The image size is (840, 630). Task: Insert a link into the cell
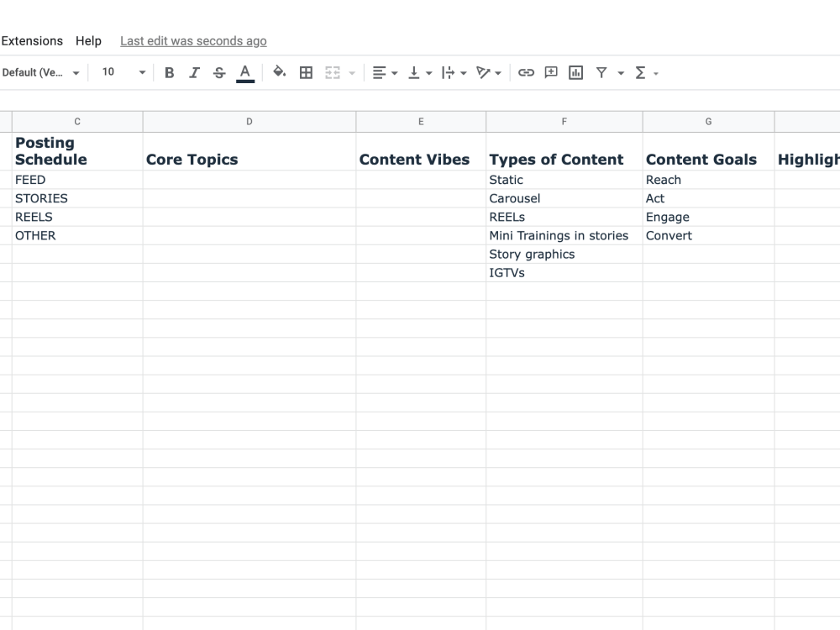pos(527,72)
